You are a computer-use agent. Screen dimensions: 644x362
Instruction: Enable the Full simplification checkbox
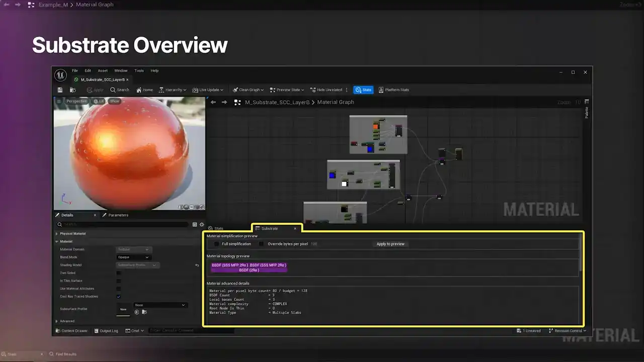pos(217,244)
